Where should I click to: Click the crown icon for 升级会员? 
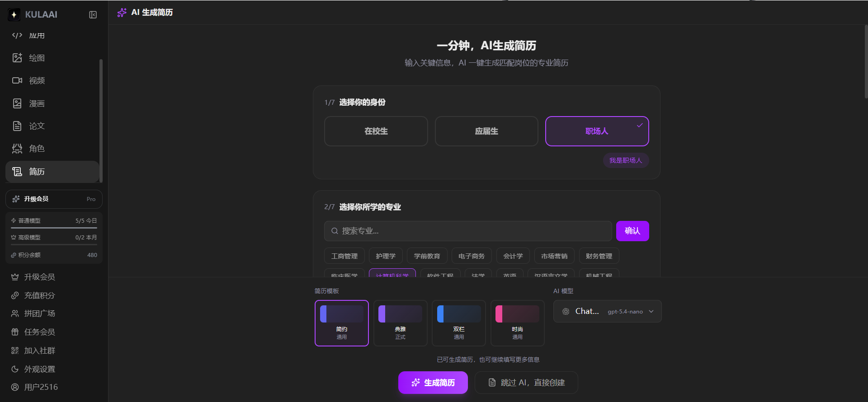coord(15,277)
